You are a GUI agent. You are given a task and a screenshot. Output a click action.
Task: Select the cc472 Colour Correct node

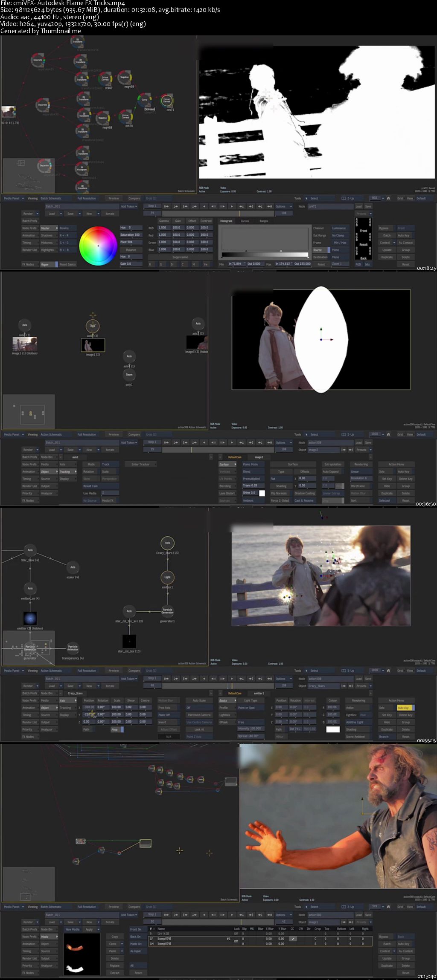click(167, 100)
